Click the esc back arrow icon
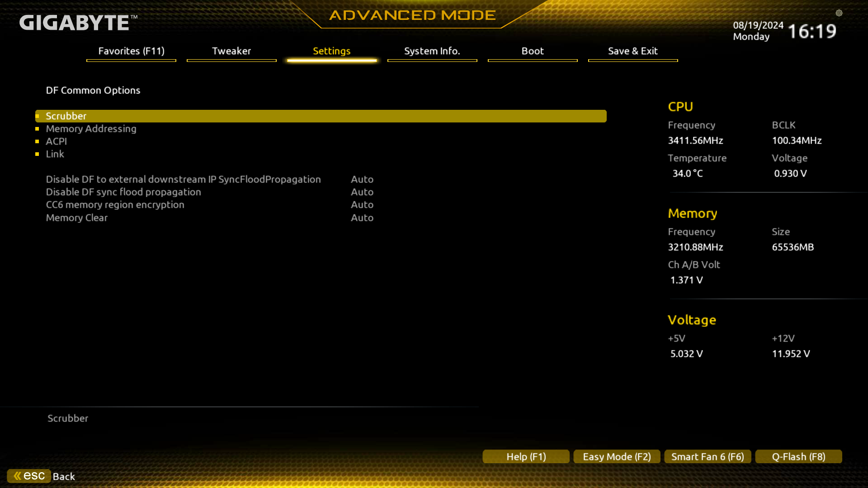Image resolution: width=868 pixels, height=488 pixels. pyautogui.click(x=28, y=476)
